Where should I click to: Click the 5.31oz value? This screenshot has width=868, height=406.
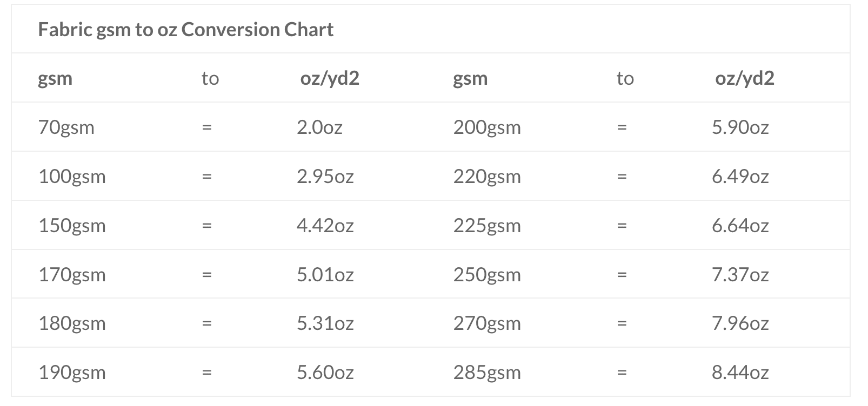point(325,323)
